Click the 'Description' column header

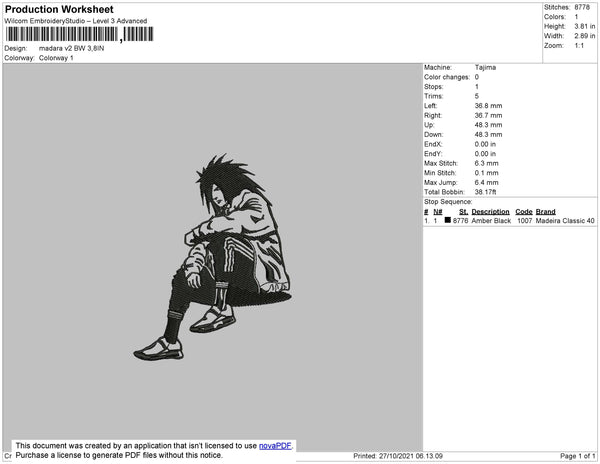(x=491, y=212)
